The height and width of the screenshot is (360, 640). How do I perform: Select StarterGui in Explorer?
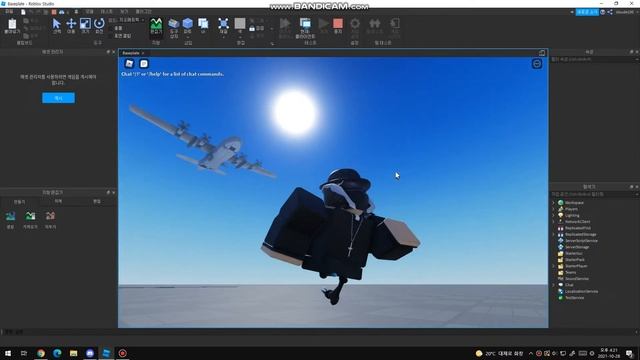(x=573, y=253)
